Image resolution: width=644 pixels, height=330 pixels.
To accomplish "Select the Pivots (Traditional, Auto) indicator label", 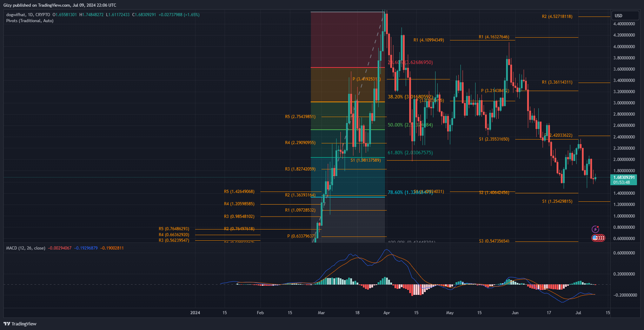I will click(30, 21).
